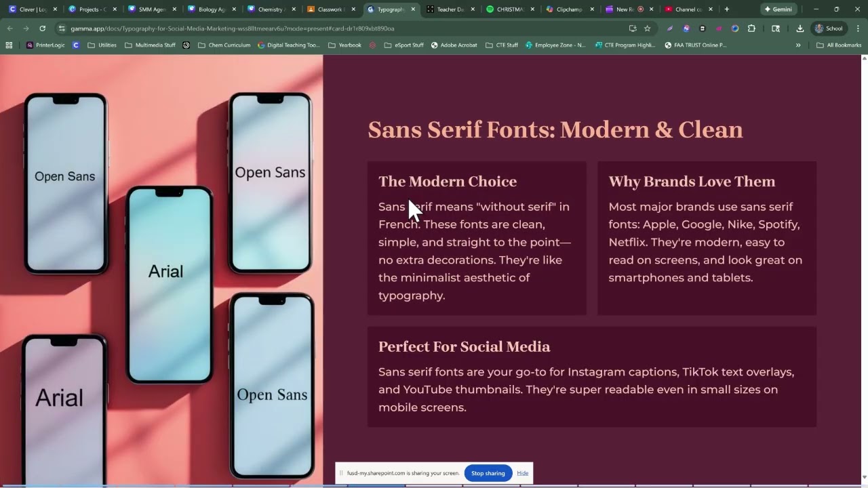Click the blue C bookmark icon after PrinterLogic

pyautogui.click(x=76, y=45)
